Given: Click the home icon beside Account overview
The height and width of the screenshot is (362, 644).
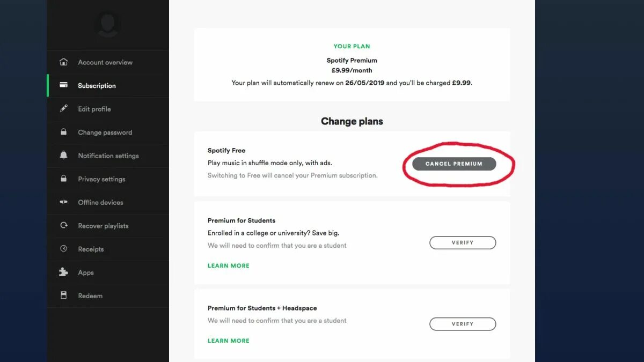Looking at the screenshot, I should pyautogui.click(x=63, y=62).
